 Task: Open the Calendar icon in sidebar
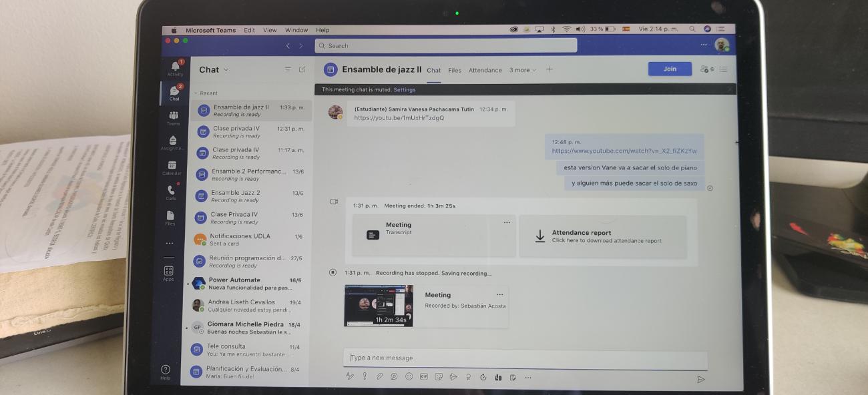[x=172, y=167]
